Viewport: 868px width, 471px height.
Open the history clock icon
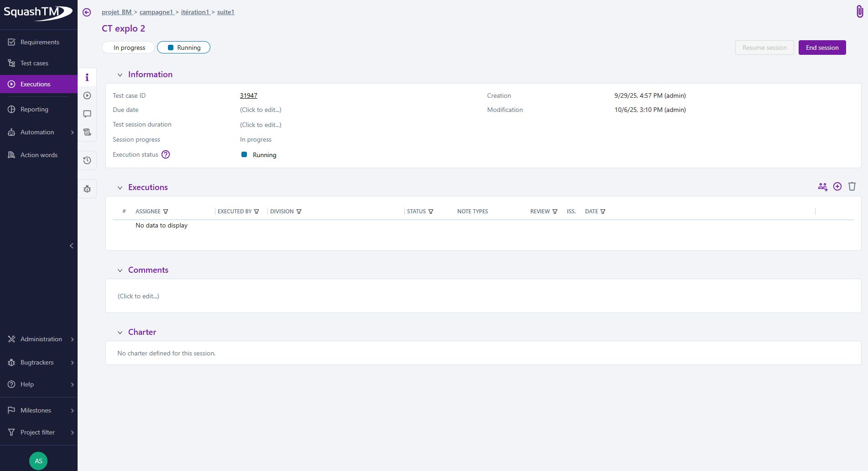click(x=87, y=160)
